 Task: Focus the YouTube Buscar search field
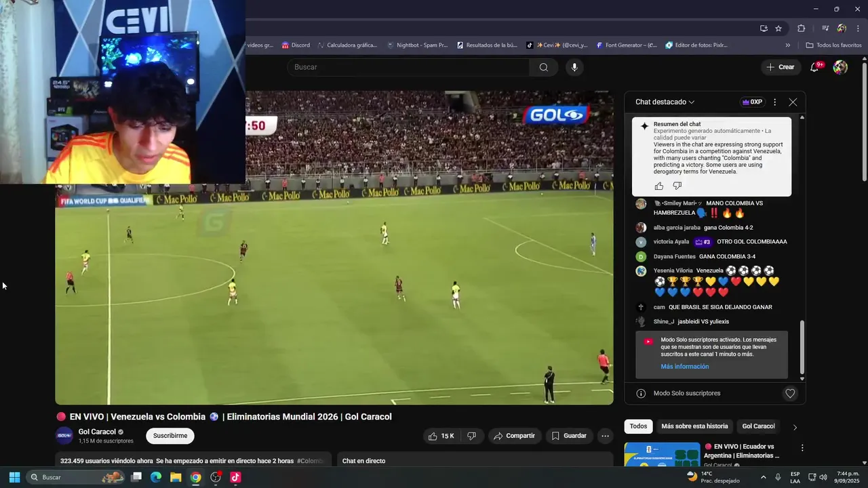tap(408, 67)
